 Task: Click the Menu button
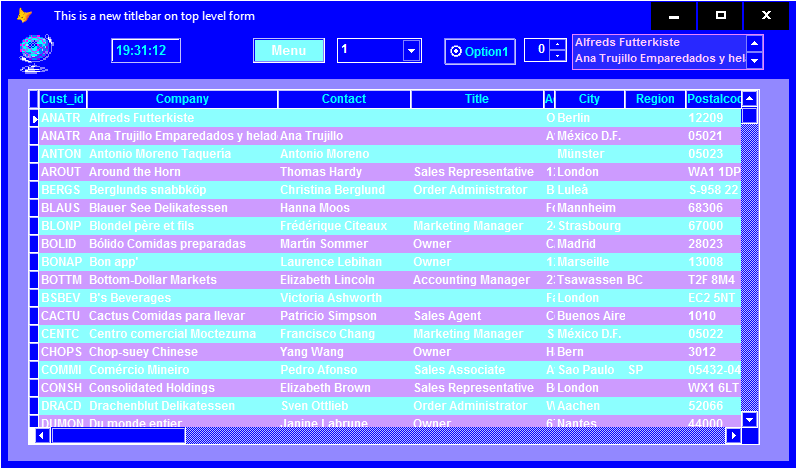click(x=289, y=51)
